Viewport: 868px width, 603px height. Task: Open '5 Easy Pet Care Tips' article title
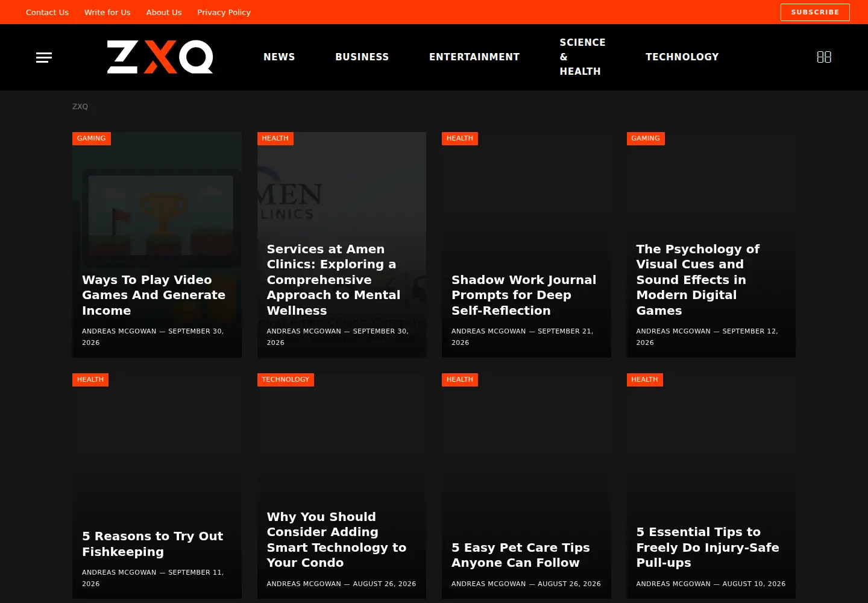pyautogui.click(x=521, y=555)
